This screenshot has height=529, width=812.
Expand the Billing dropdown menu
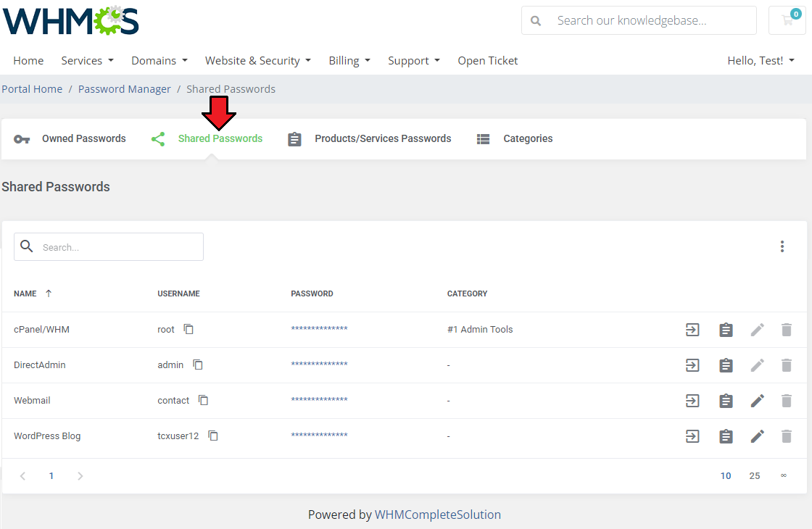(x=349, y=61)
